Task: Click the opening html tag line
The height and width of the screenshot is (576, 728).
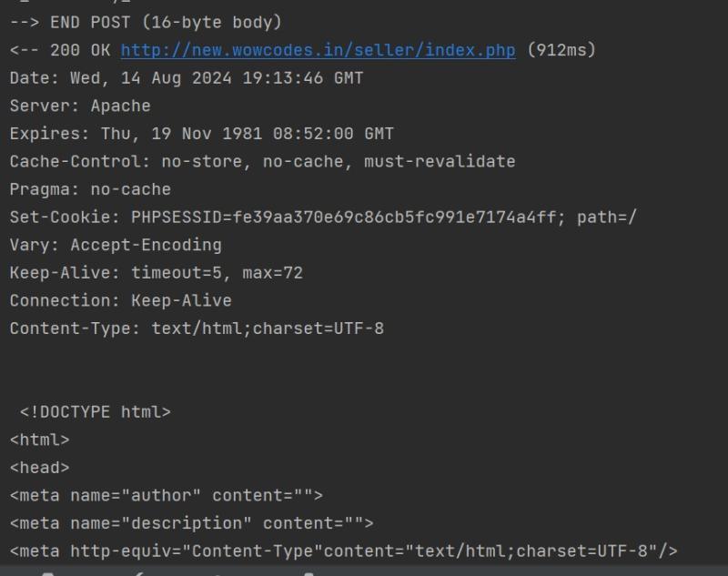Action: point(39,440)
